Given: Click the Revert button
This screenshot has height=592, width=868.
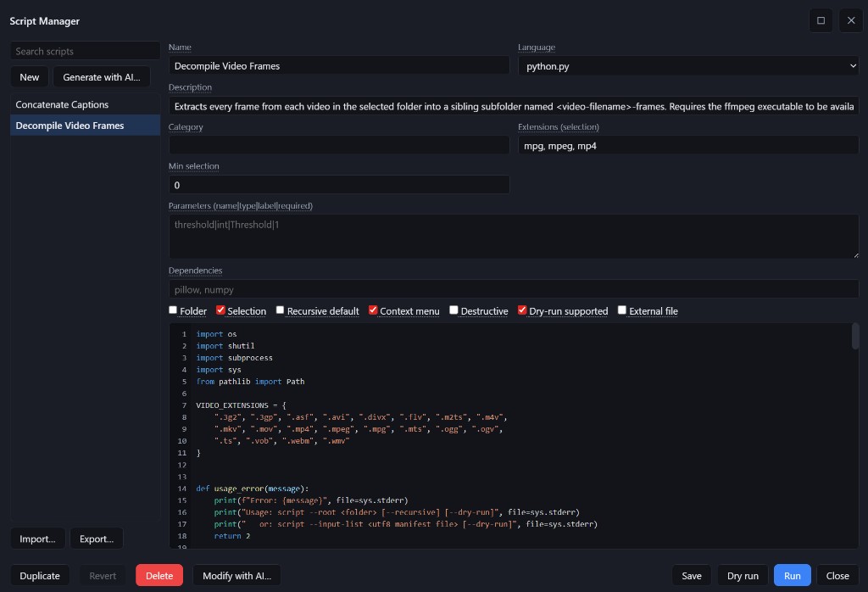Looking at the screenshot, I should click(103, 575).
